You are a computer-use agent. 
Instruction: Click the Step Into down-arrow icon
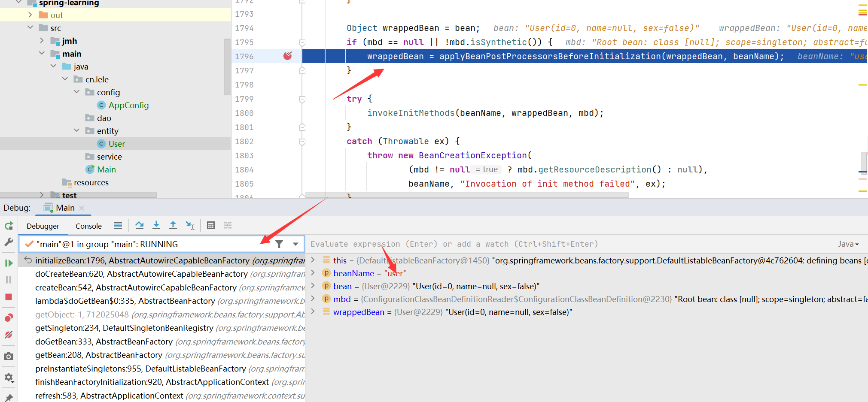pos(156,225)
